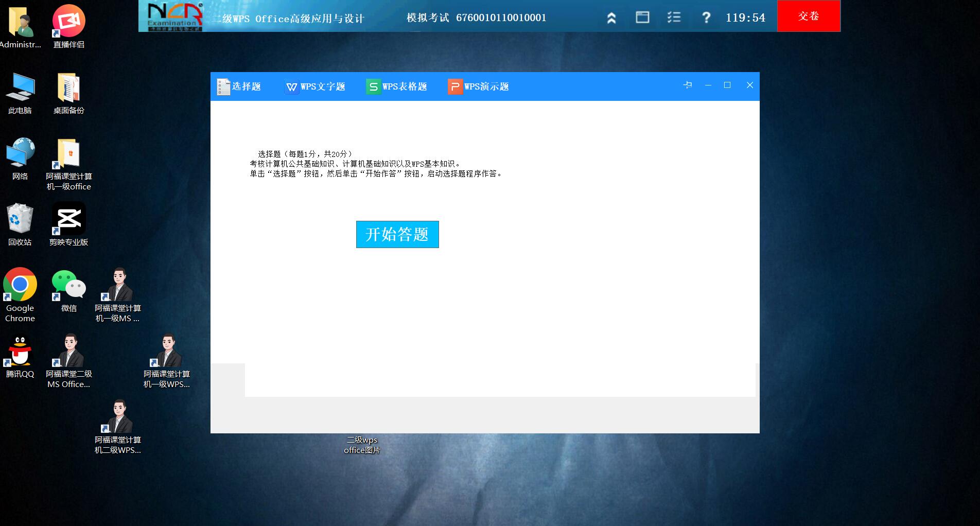Open the 回收站 recycle bin
The image size is (980, 526).
pyautogui.click(x=20, y=219)
